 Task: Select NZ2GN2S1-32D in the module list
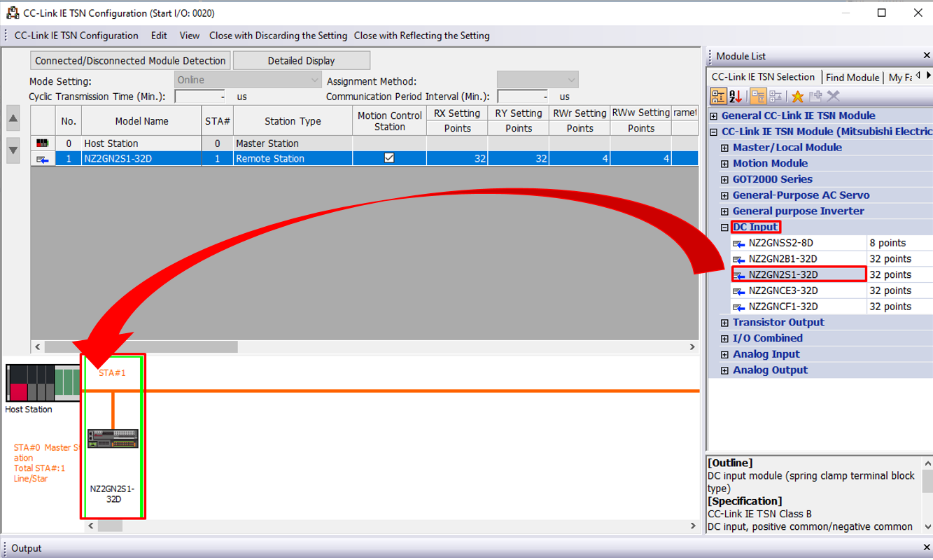(x=799, y=274)
